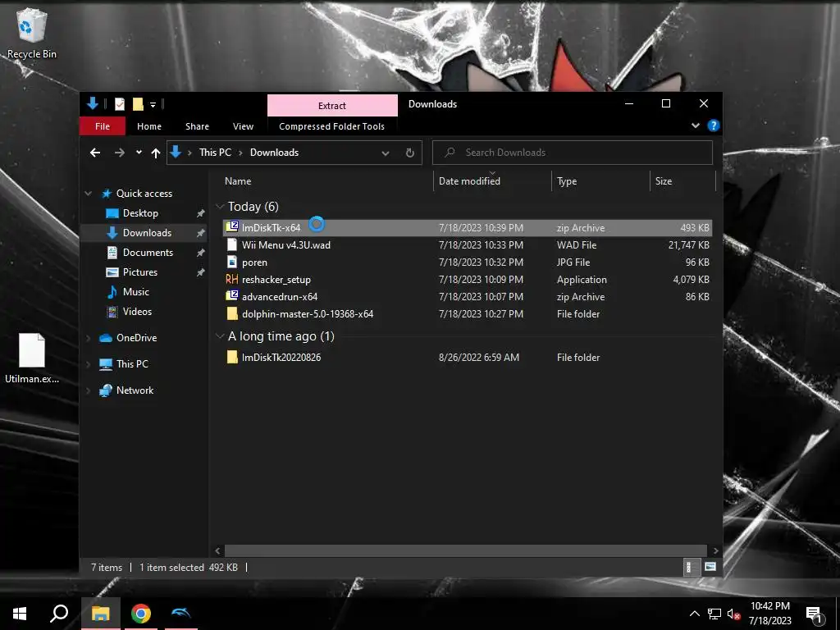Click the pink Extract contextual tab

332,106
